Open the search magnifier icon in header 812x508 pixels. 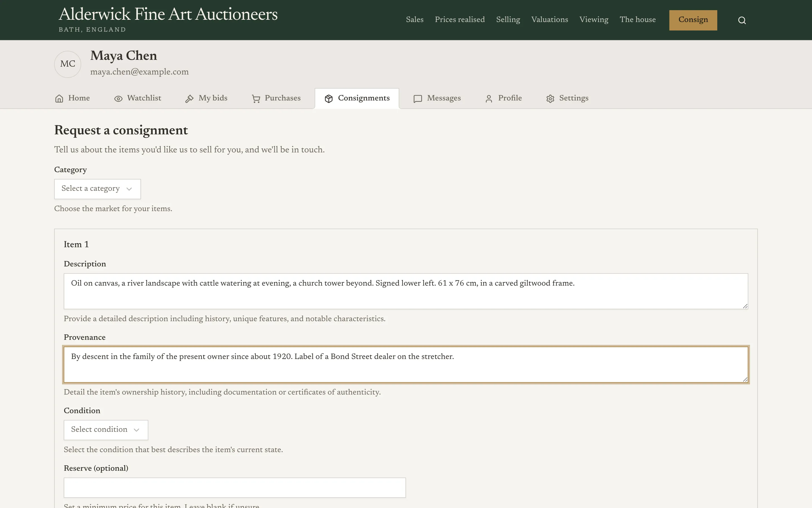tap(742, 20)
